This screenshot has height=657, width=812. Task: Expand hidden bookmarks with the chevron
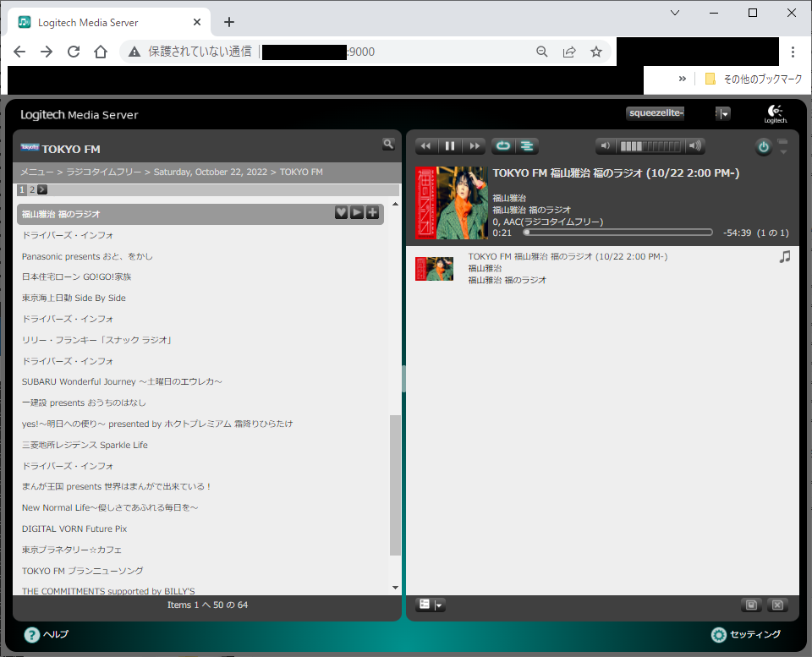pos(682,79)
